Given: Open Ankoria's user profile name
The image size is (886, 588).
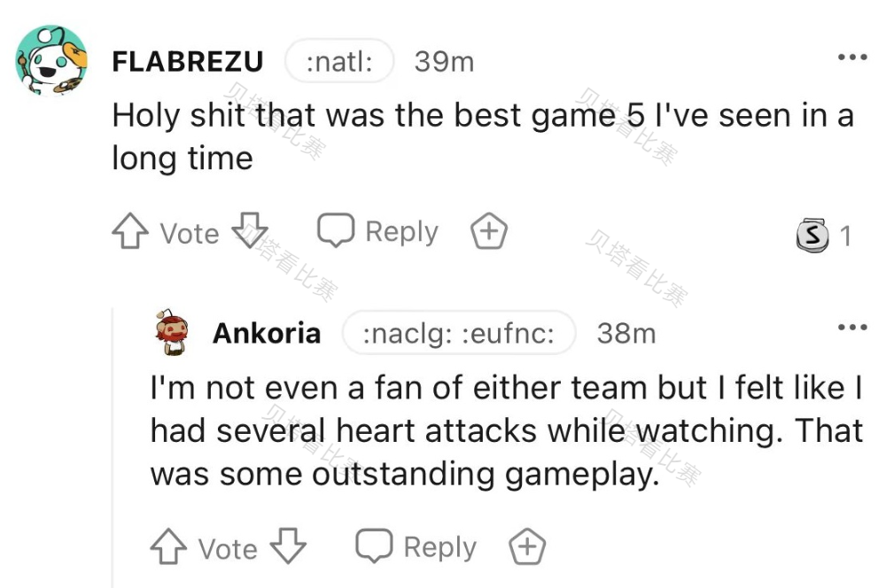Looking at the screenshot, I should 267,333.
